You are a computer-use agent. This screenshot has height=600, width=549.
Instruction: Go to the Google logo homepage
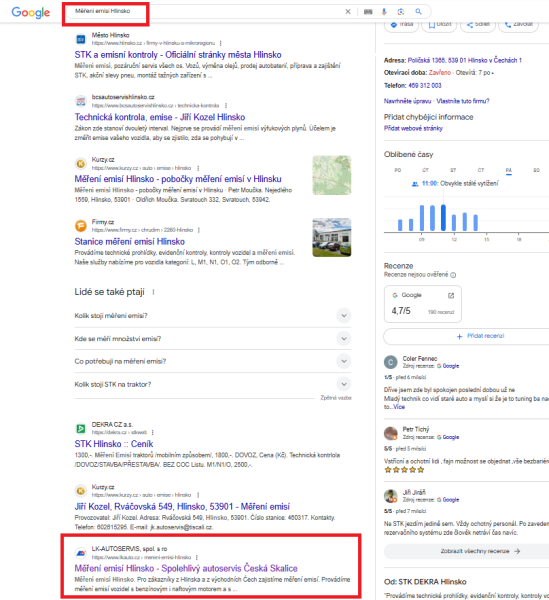(31, 12)
